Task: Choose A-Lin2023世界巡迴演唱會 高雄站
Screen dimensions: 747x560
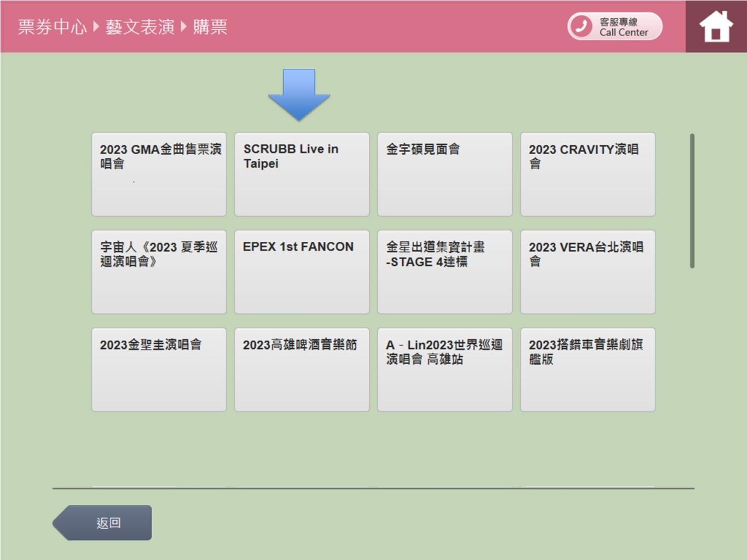Action: point(444,370)
